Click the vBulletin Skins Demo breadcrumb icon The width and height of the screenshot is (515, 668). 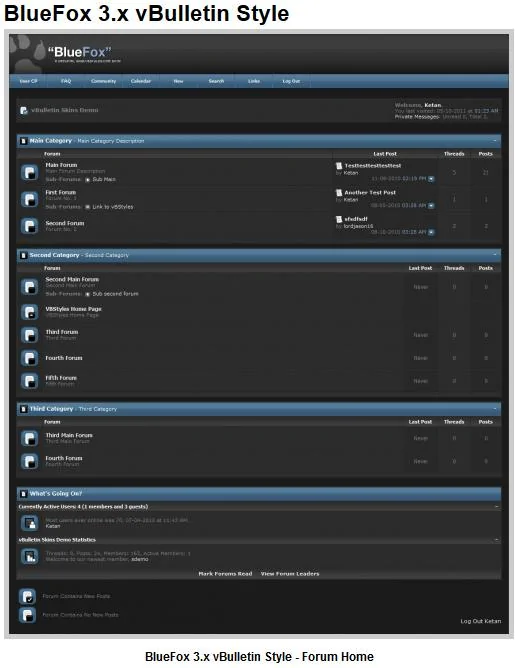click(x=23, y=110)
